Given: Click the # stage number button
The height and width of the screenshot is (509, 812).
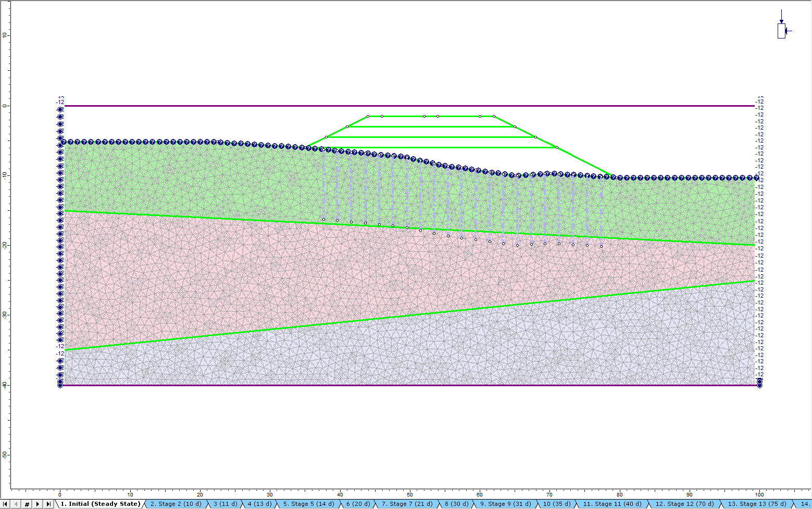Looking at the screenshot, I should (x=27, y=504).
